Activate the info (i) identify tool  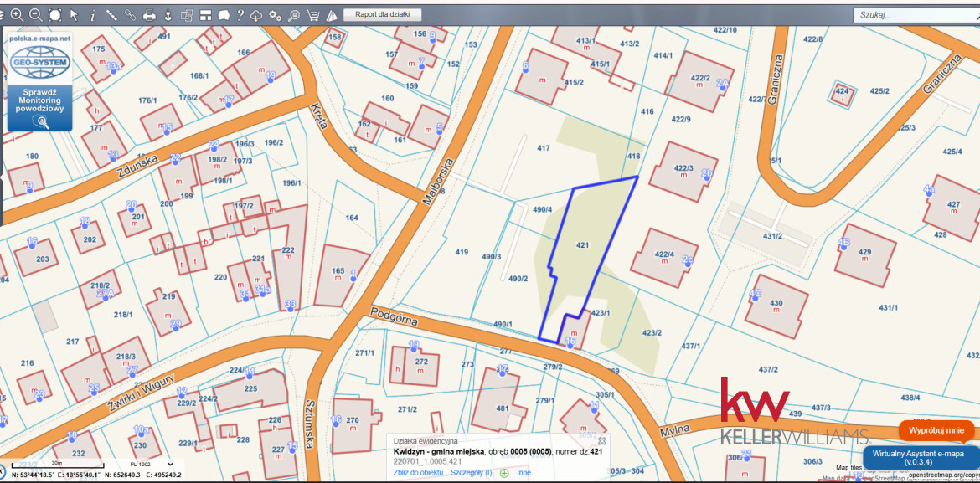point(92,15)
